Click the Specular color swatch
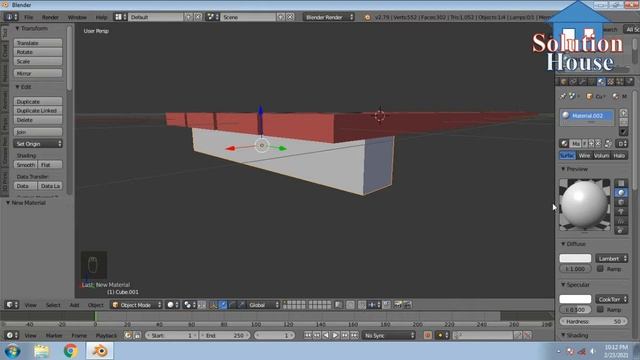Image resolution: width=640 pixels, height=360 pixels. click(x=575, y=299)
